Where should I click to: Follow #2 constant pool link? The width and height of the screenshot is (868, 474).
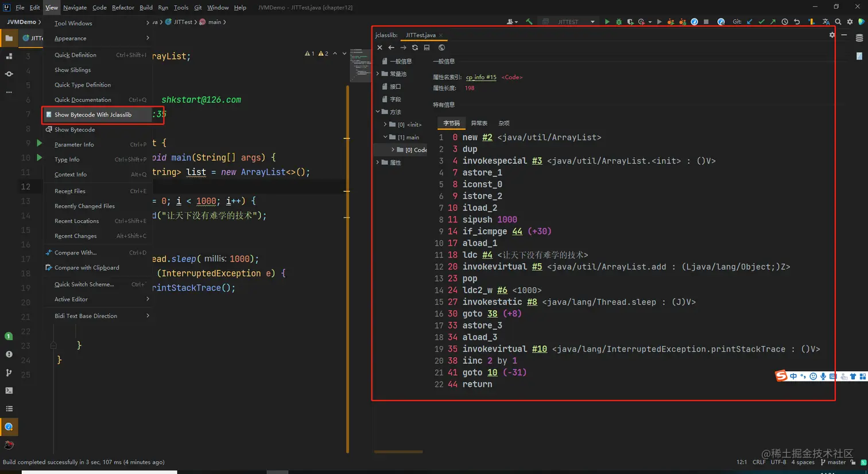point(487,137)
